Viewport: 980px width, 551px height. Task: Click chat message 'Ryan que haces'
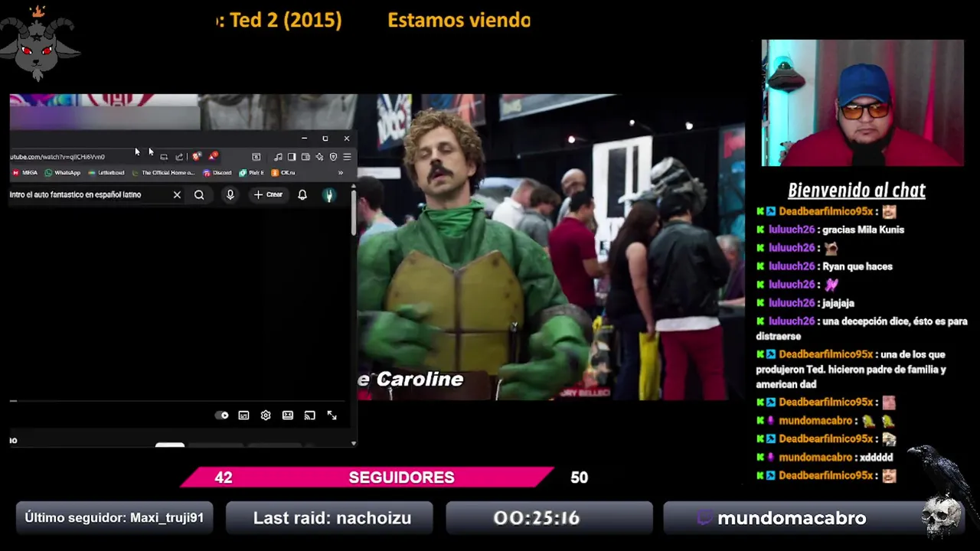(x=857, y=266)
